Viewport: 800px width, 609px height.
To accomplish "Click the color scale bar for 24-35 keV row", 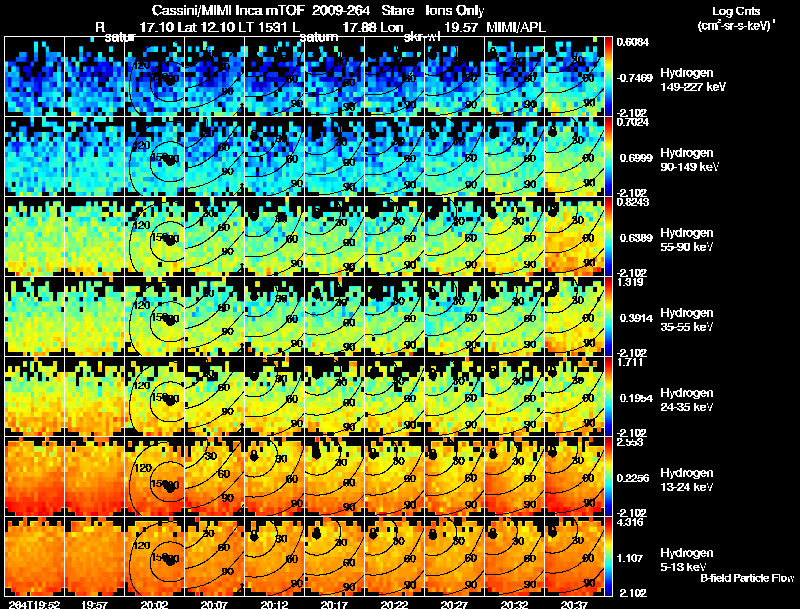I will coord(608,397).
